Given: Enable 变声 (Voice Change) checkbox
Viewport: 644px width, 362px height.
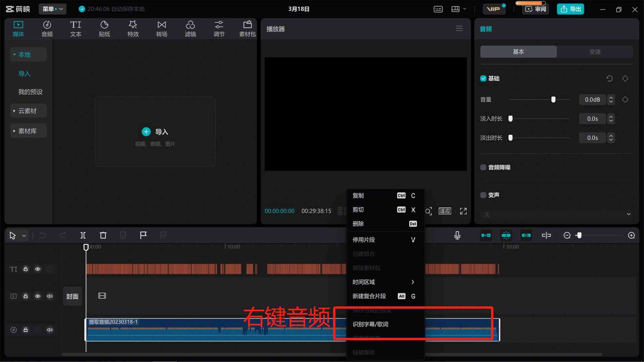Looking at the screenshot, I should [x=484, y=195].
